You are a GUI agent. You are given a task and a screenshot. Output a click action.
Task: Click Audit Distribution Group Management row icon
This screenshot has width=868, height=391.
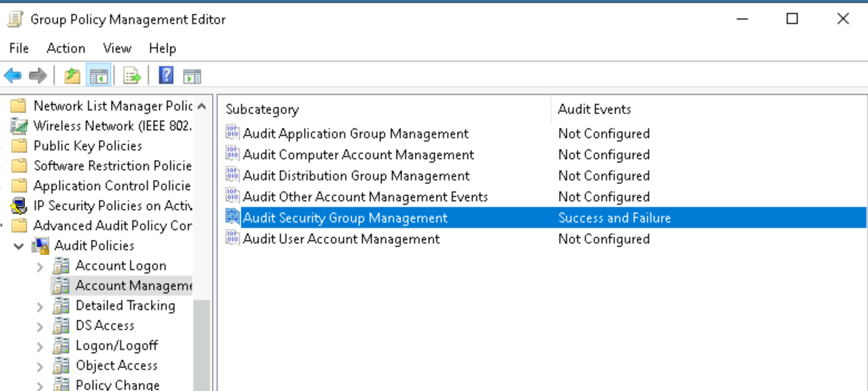click(232, 175)
